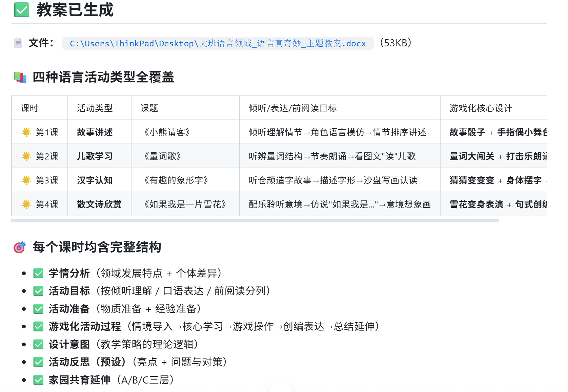Image resolution: width=568 pixels, height=392 pixels.
Task: Select the 故事讲述 cell
Action: point(99,132)
